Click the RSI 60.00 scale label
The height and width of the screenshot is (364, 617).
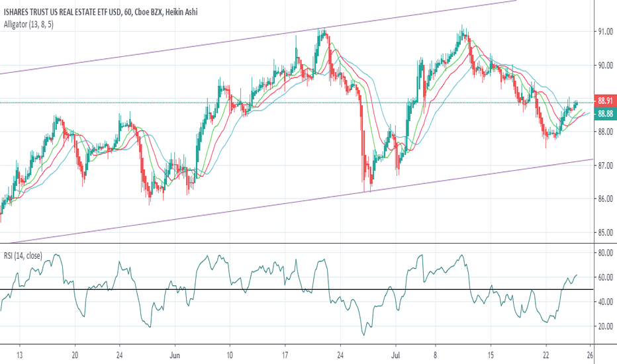605,277
